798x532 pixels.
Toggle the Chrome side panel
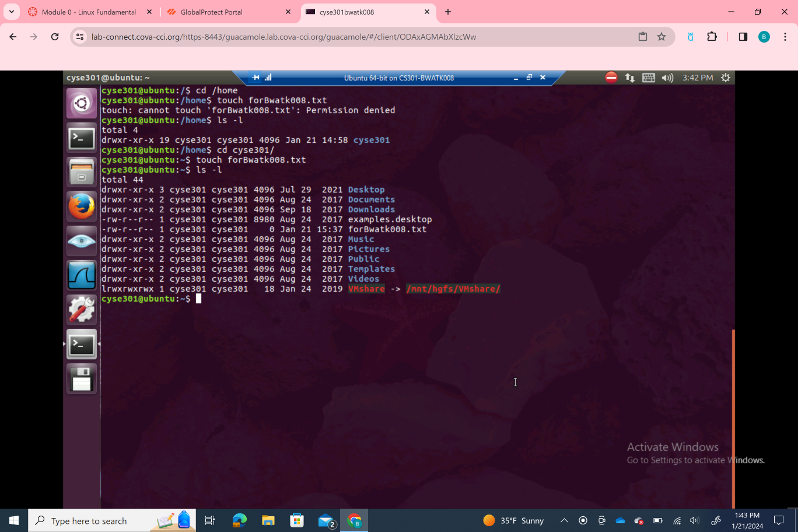click(x=743, y=37)
